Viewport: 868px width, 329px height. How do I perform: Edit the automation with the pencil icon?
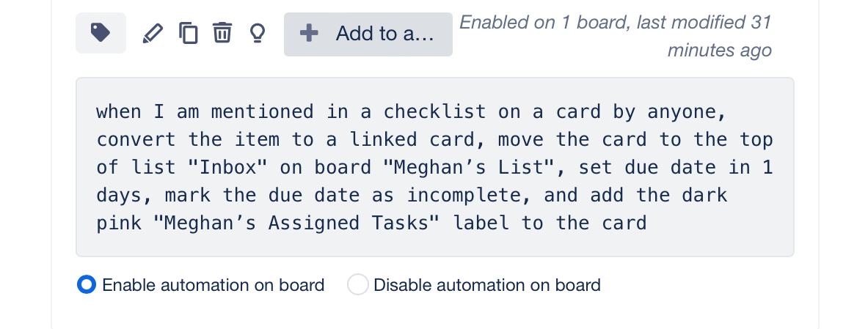point(152,33)
